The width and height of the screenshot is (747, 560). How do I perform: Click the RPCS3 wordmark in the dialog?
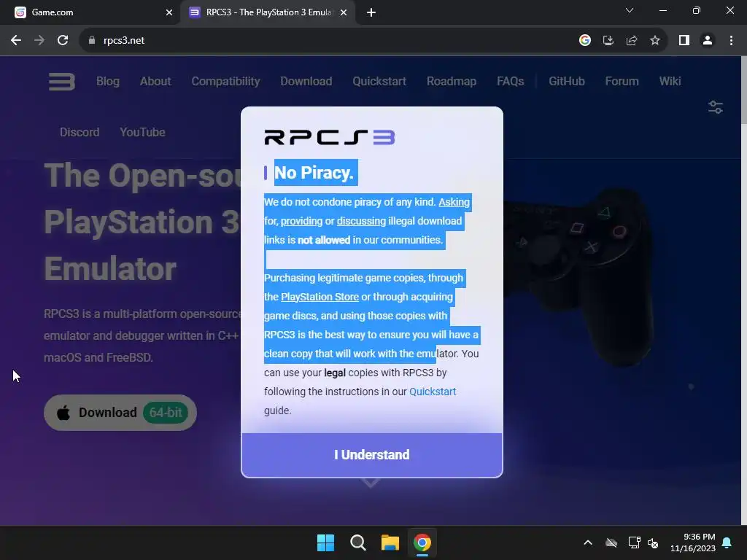pyautogui.click(x=330, y=137)
